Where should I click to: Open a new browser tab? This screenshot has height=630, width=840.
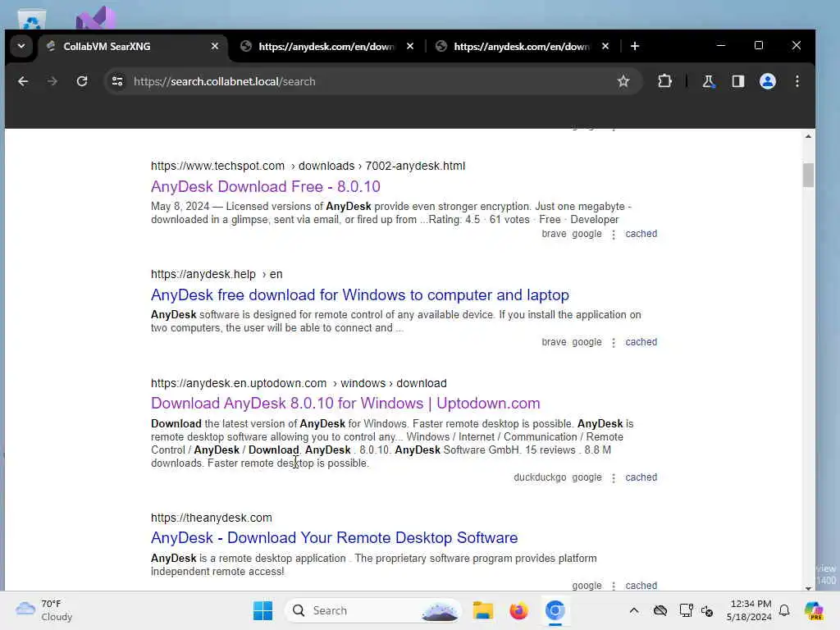coord(635,46)
